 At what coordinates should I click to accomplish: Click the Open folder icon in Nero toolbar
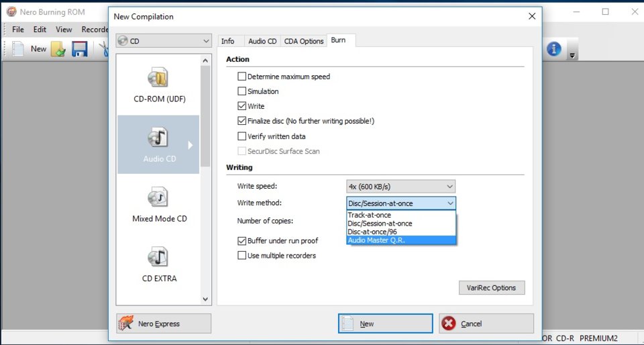[58, 49]
